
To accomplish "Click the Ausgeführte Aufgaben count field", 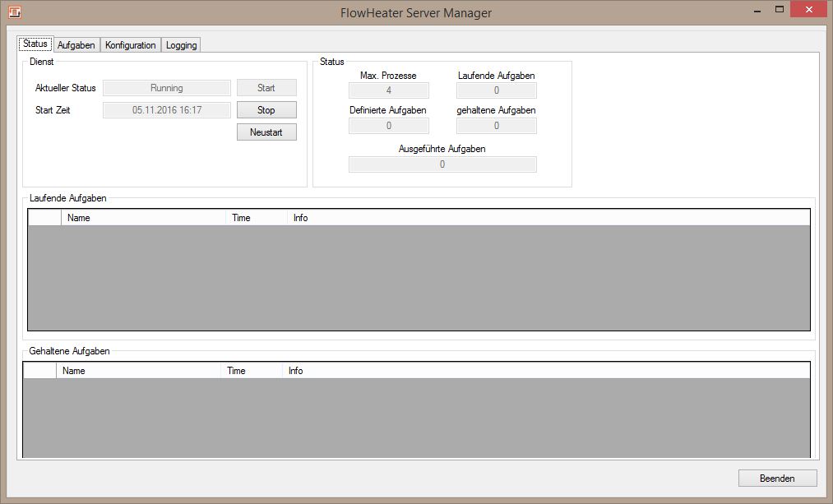I will tap(442, 164).
